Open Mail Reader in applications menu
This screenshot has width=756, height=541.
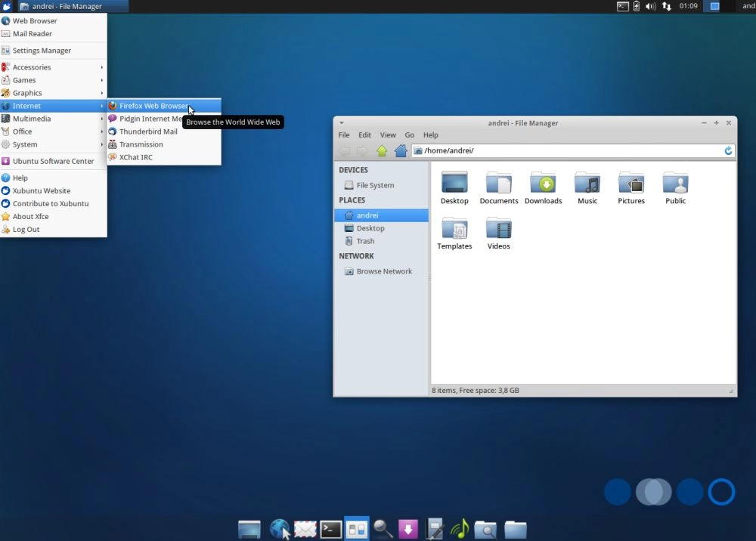pyautogui.click(x=53, y=34)
